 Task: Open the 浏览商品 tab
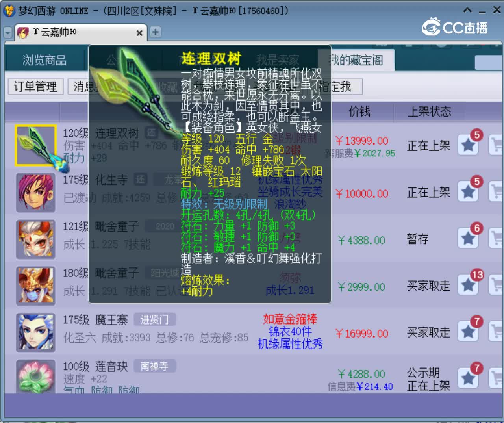[44, 60]
